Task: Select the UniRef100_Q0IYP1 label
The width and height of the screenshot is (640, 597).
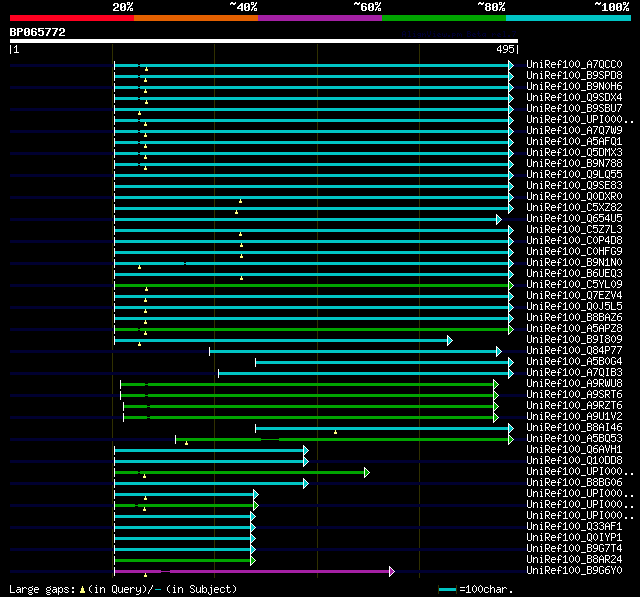Action: (574, 538)
